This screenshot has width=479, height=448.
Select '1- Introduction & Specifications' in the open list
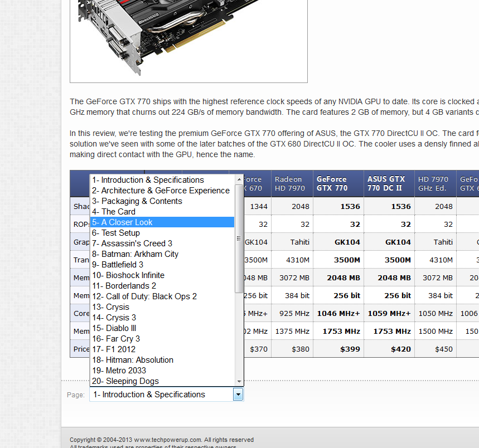pyautogui.click(x=162, y=180)
